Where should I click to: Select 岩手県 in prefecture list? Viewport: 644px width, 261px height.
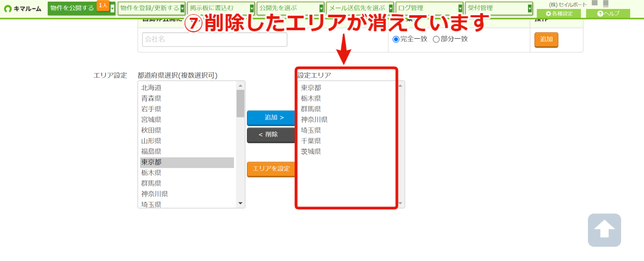click(x=187, y=109)
